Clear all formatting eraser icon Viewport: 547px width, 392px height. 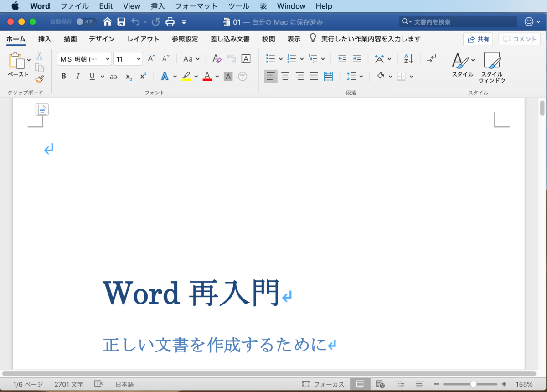click(217, 58)
